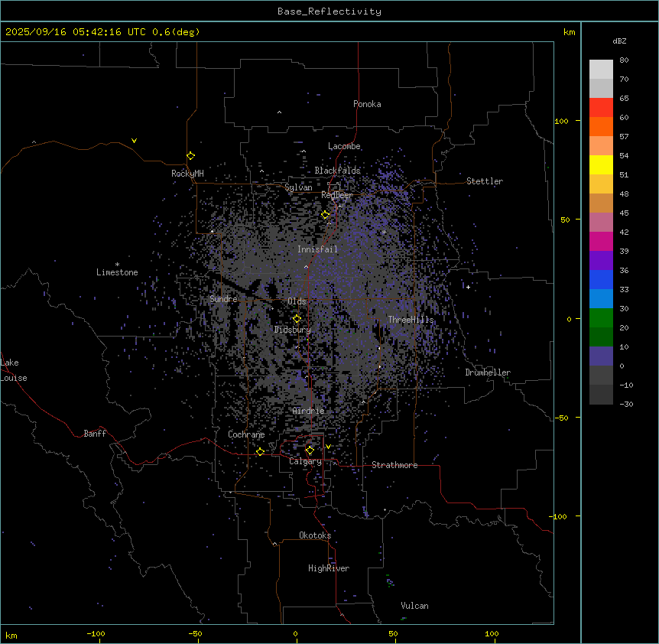Click the Limestone label
This screenshot has width=659, height=644.
[117, 272]
